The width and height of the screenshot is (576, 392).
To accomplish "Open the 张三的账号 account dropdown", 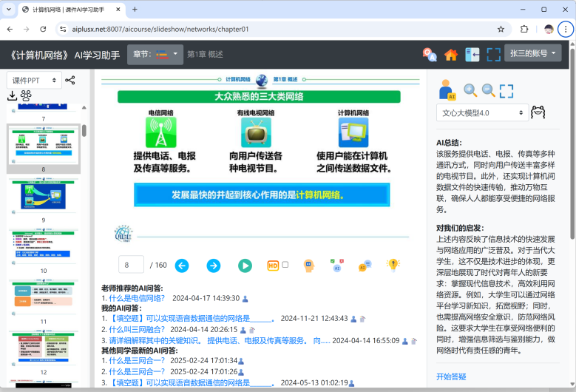I will [x=532, y=53].
